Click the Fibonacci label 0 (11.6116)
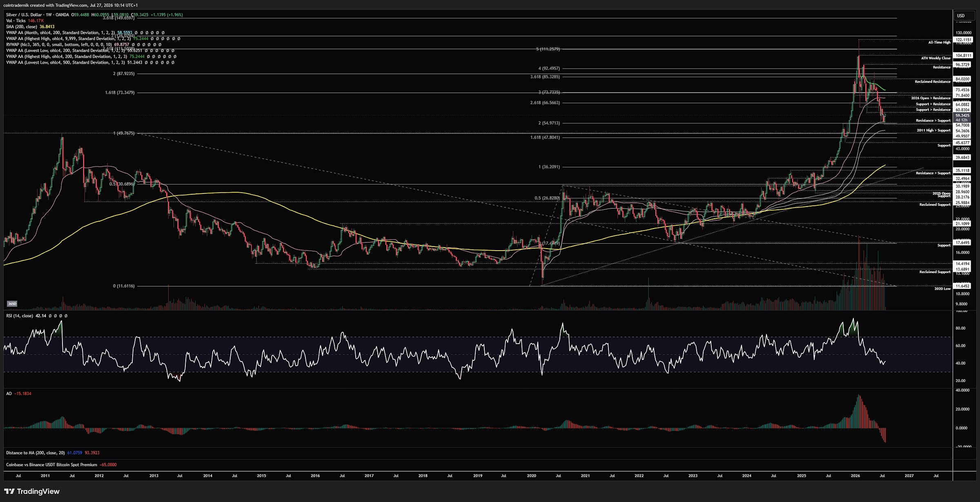The width and height of the screenshot is (980, 502). [124, 286]
